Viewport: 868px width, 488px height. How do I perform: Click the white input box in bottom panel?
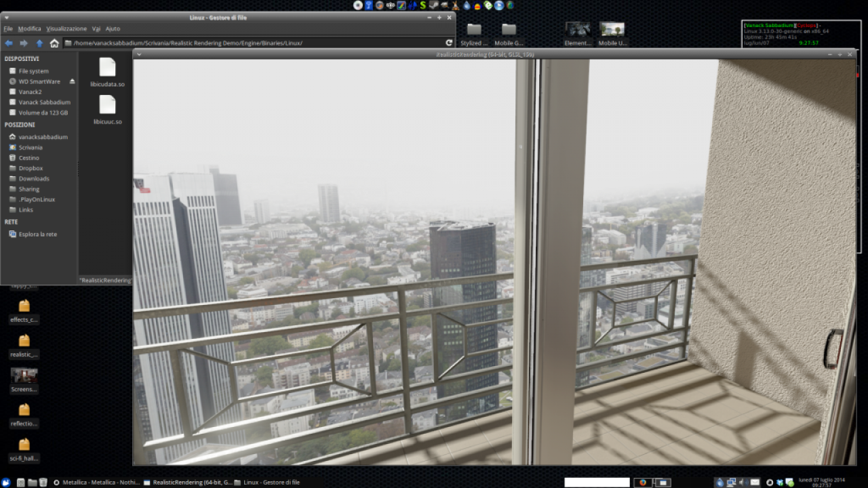[597, 483]
